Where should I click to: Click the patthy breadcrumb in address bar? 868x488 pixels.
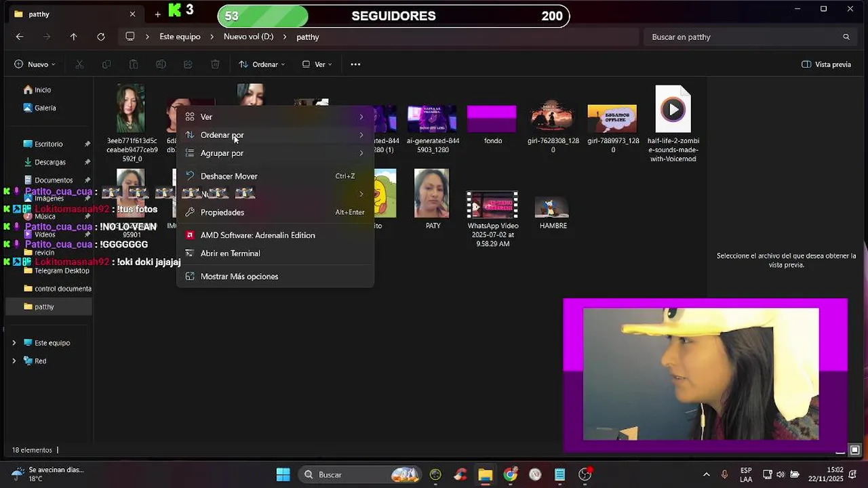tap(307, 37)
